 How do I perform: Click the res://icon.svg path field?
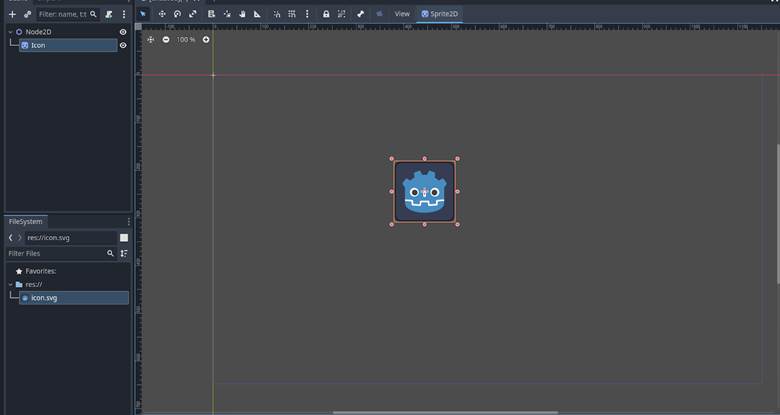pyautogui.click(x=71, y=238)
